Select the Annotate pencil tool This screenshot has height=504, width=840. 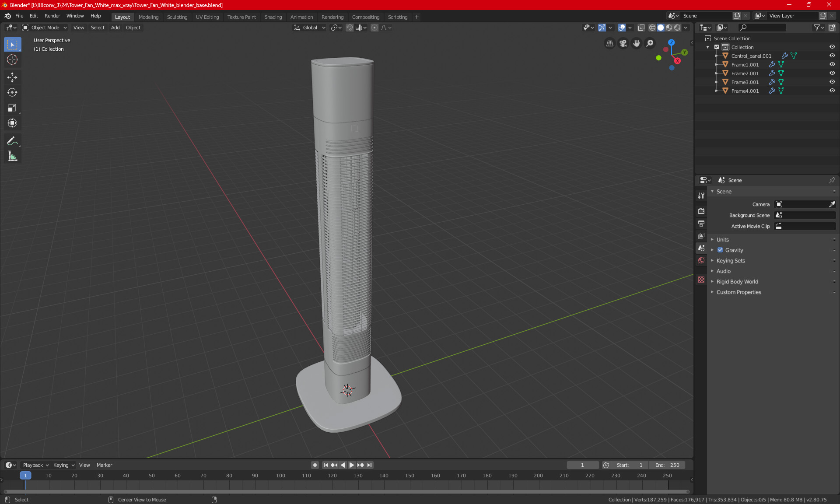[x=12, y=141]
